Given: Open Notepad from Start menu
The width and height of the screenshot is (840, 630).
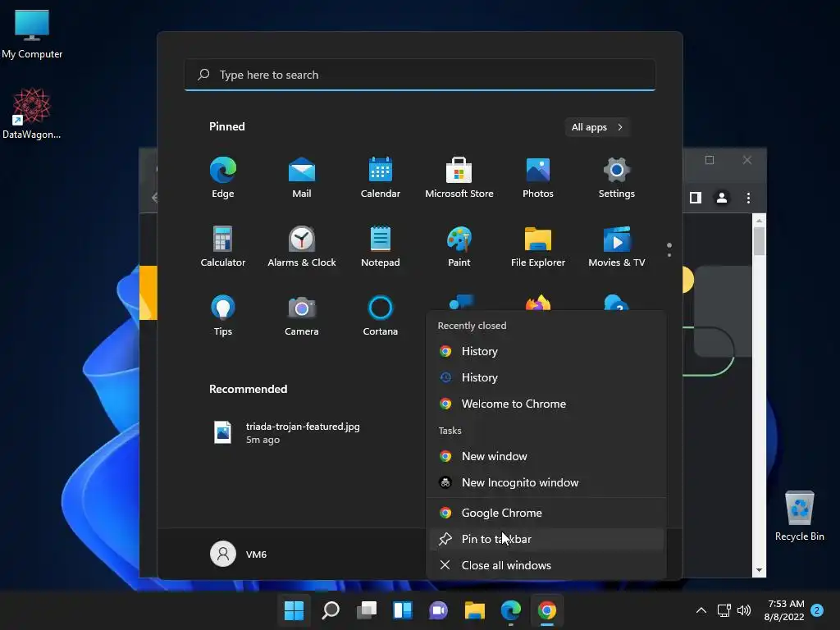Looking at the screenshot, I should pos(381,246).
